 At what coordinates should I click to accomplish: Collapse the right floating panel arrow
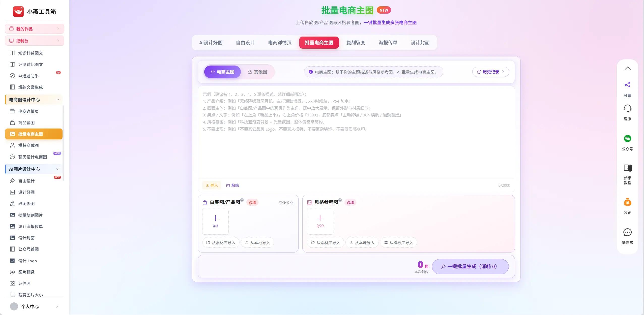point(628,68)
